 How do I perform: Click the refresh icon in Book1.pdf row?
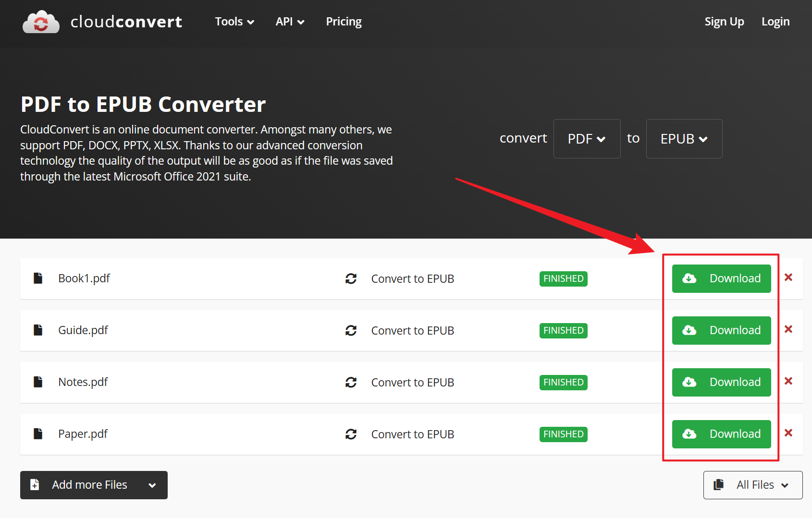pyautogui.click(x=351, y=278)
